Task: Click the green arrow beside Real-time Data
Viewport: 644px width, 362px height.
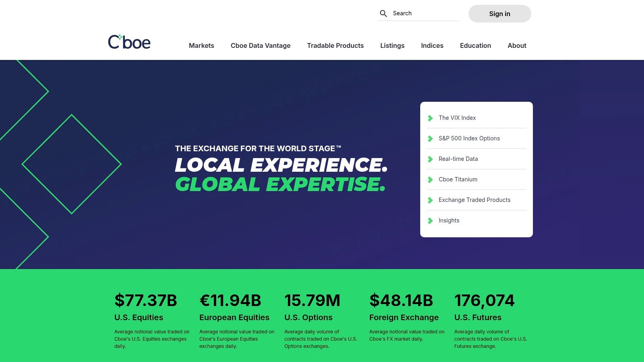Action: click(430, 159)
